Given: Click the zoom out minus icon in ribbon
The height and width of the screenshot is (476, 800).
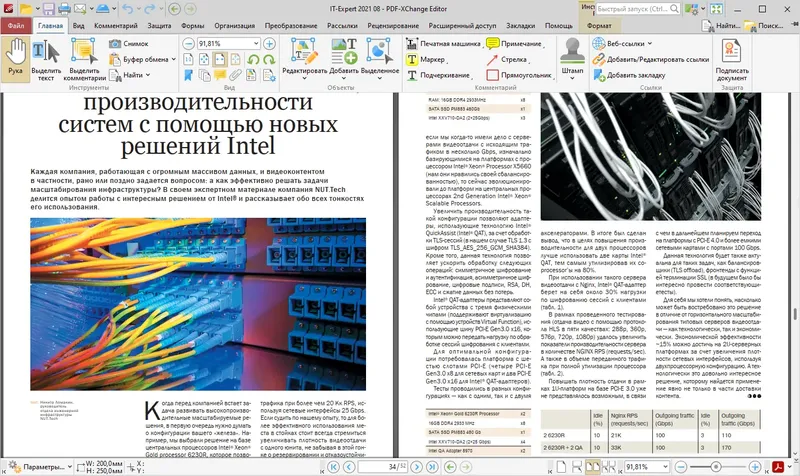Looking at the screenshot, I should tap(188, 44).
